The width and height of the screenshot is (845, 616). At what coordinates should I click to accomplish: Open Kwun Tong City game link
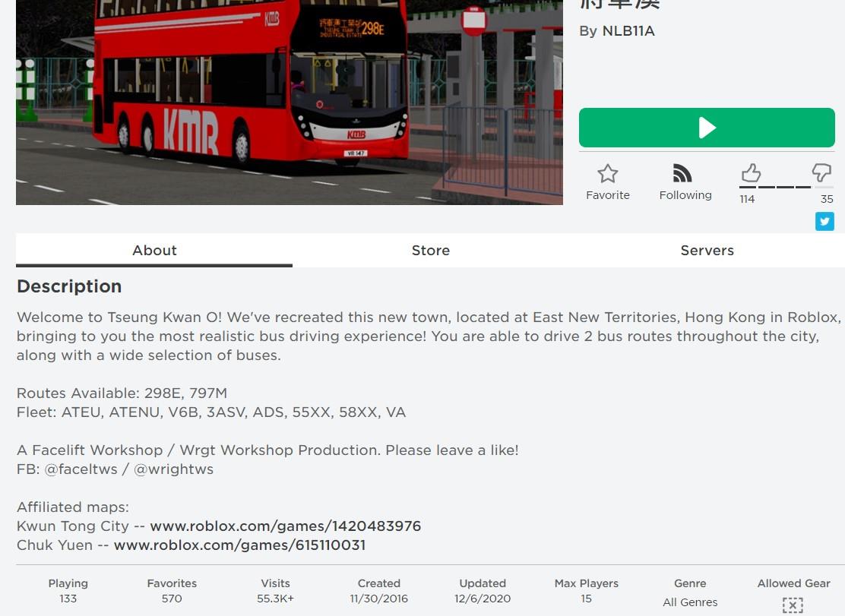[286, 526]
